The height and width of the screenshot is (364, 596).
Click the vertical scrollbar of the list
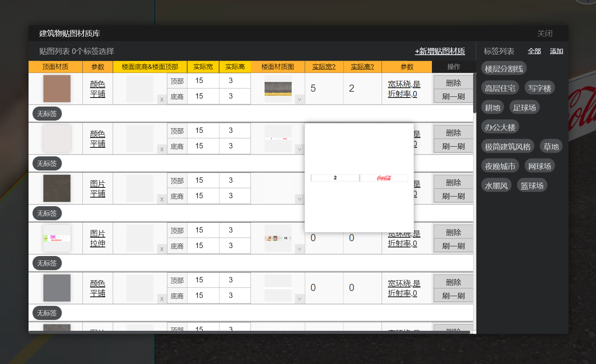click(475, 93)
